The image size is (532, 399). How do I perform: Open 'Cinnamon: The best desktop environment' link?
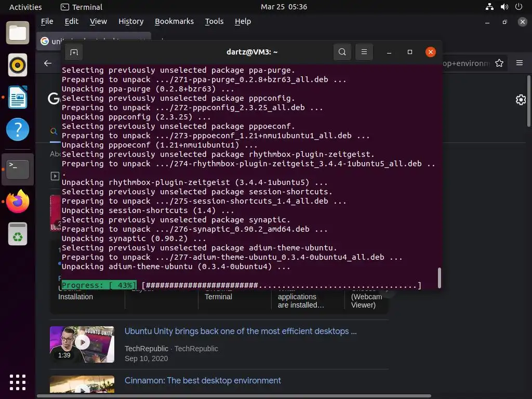(203, 380)
